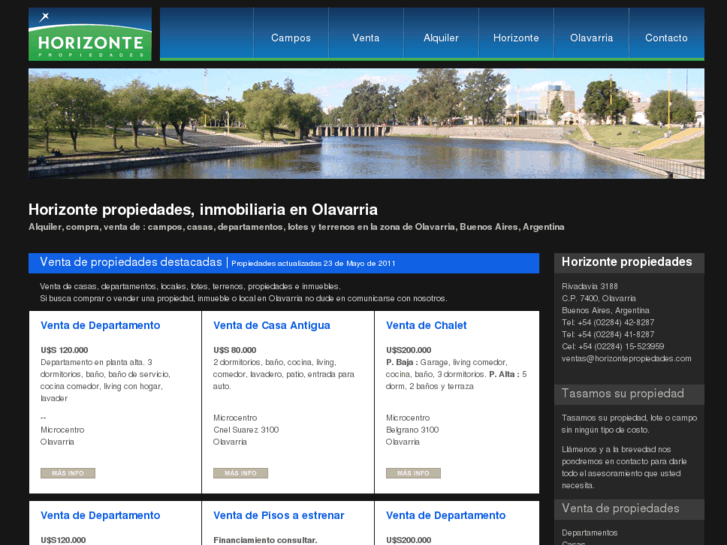Click the phone number +54 (02284) 41-8287
The height and width of the screenshot is (545, 727).
[616, 334]
